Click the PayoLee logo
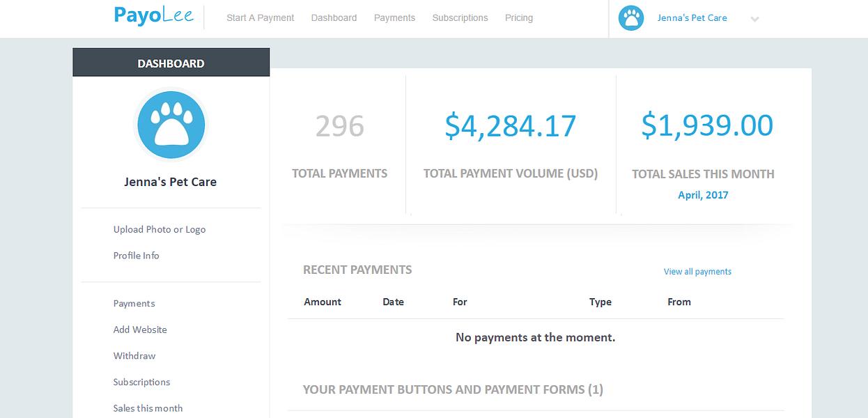This screenshot has width=868, height=418. pyautogui.click(x=154, y=15)
